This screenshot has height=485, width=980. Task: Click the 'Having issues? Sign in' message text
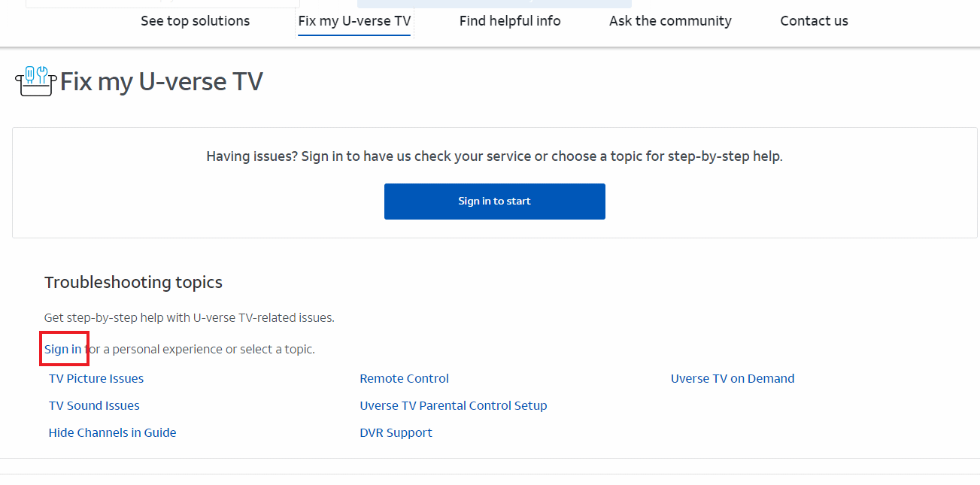point(495,156)
